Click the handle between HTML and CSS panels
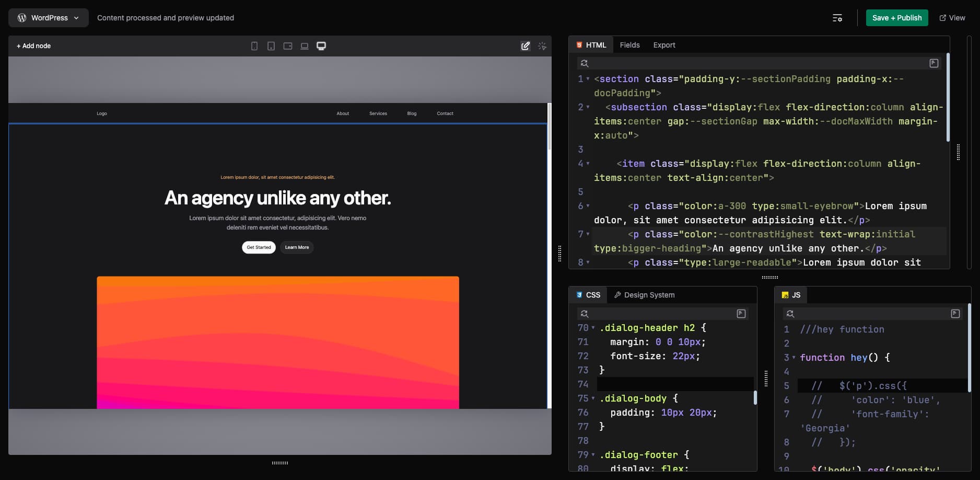The image size is (980, 480). point(770,277)
